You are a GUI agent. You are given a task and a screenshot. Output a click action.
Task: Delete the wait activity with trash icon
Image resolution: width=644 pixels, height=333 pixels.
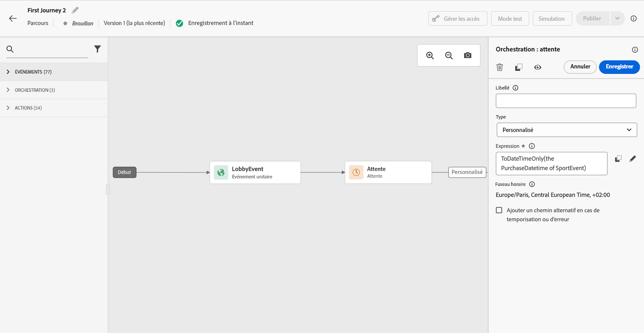499,67
